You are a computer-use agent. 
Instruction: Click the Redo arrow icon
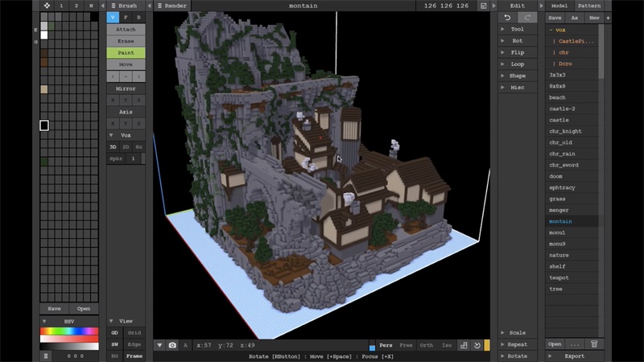point(528,18)
